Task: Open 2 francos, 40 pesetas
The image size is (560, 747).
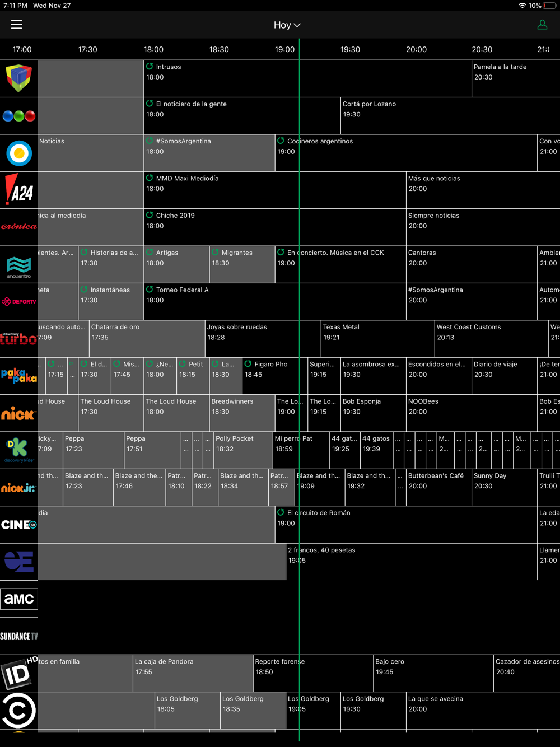Action: tap(412, 562)
